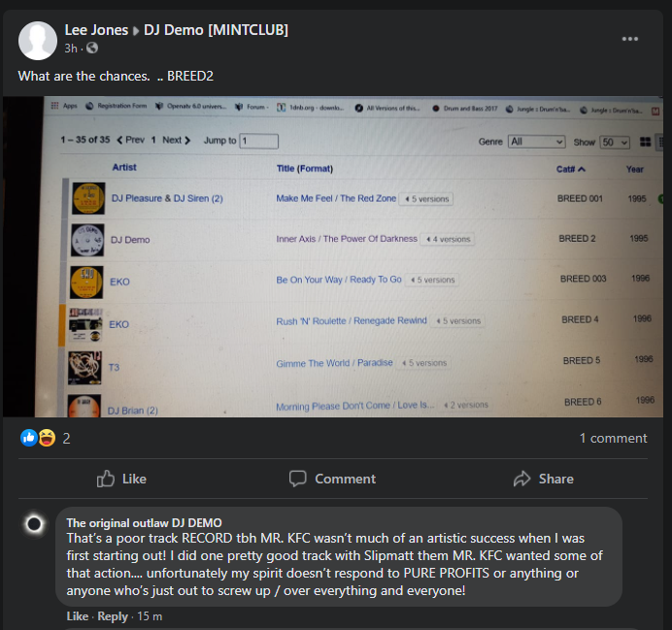Sort by Cat# column header

(570, 169)
